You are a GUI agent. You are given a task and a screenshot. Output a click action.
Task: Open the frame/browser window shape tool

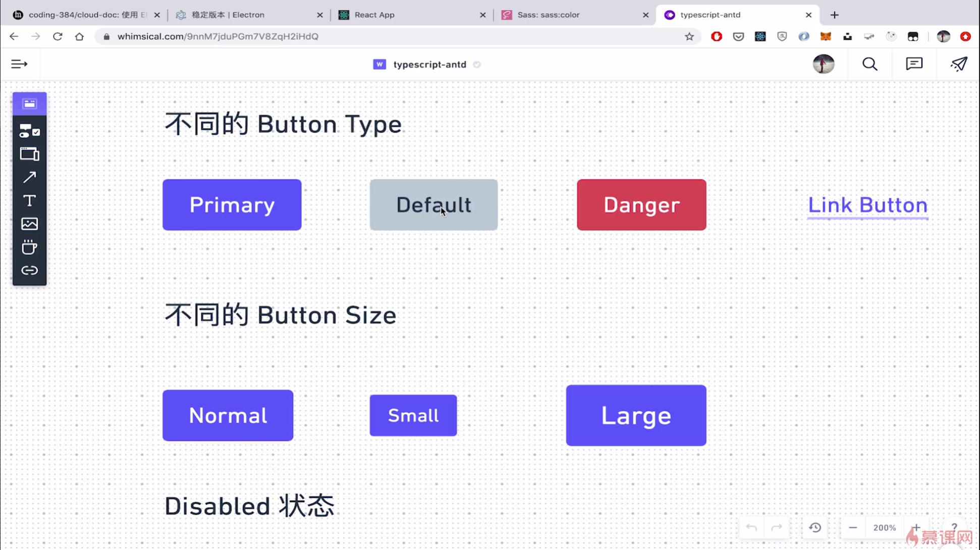29,154
